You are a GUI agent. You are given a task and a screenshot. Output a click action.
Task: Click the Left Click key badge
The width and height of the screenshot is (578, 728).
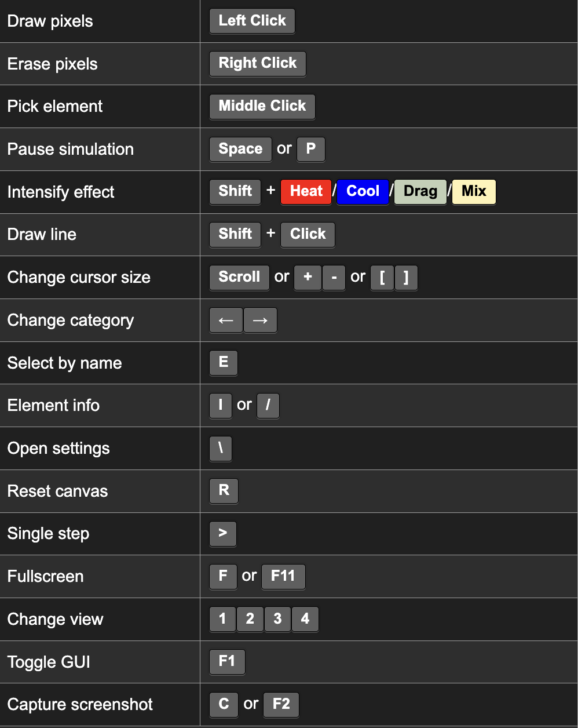click(x=252, y=21)
